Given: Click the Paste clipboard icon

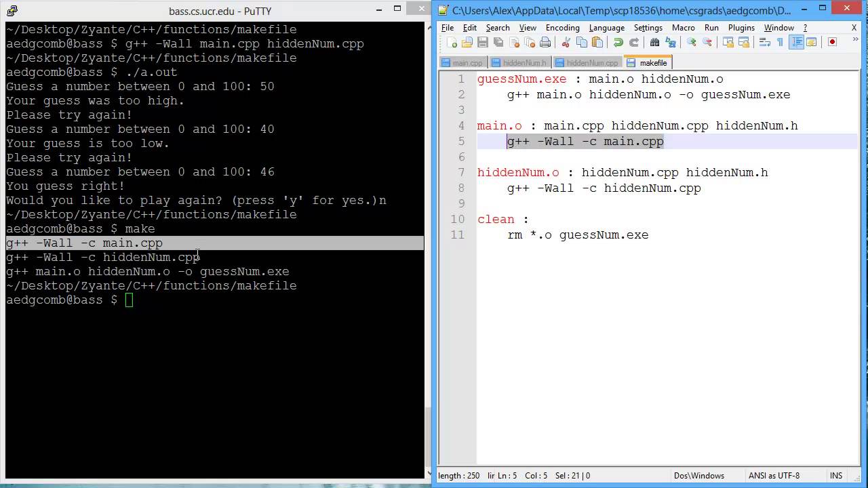Looking at the screenshot, I should (x=597, y=42).
